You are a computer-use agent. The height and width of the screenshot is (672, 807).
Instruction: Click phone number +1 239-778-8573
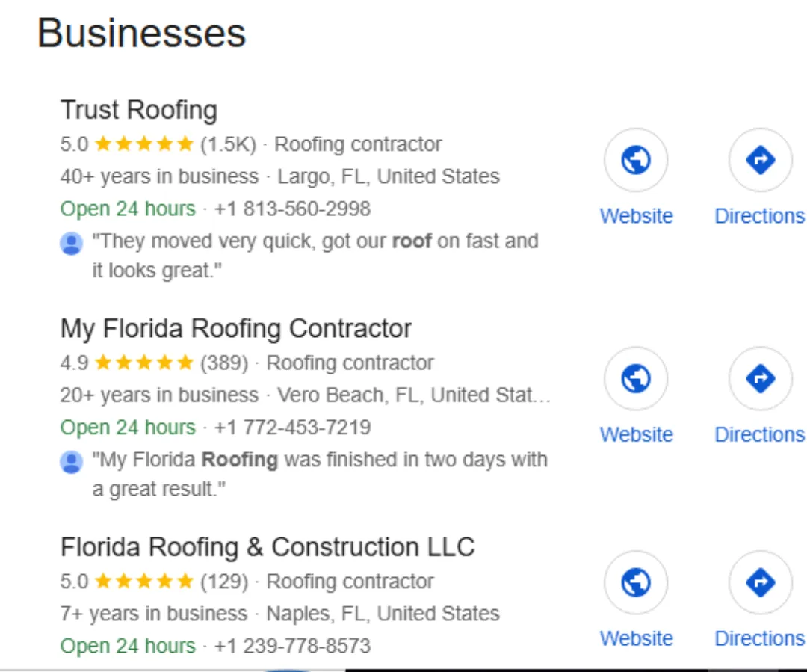click(x=292, y=646)
